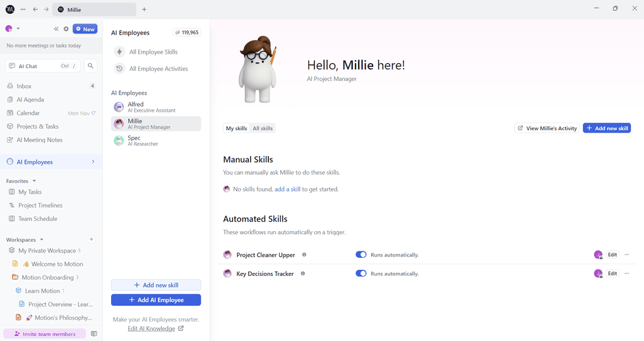Open a new tab with plus icon
Image resolution: width=644 pixels, height=341 pixels.
(x=144, y=9)
